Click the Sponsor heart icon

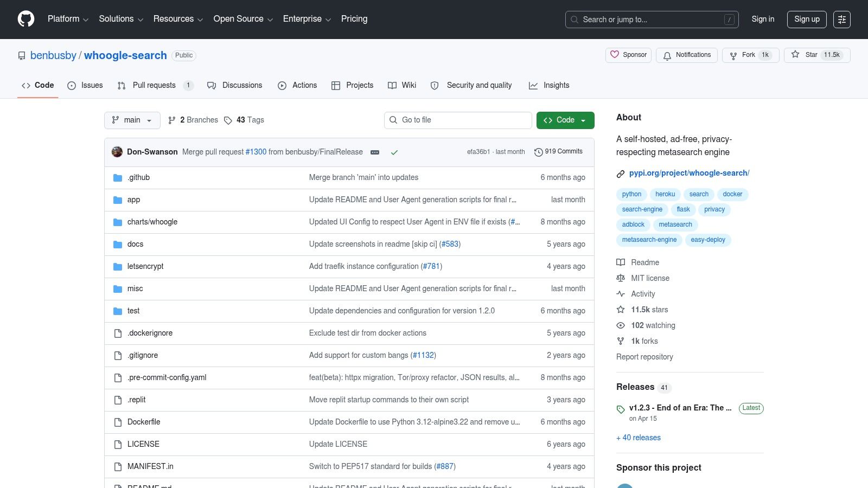coord(615,55)
